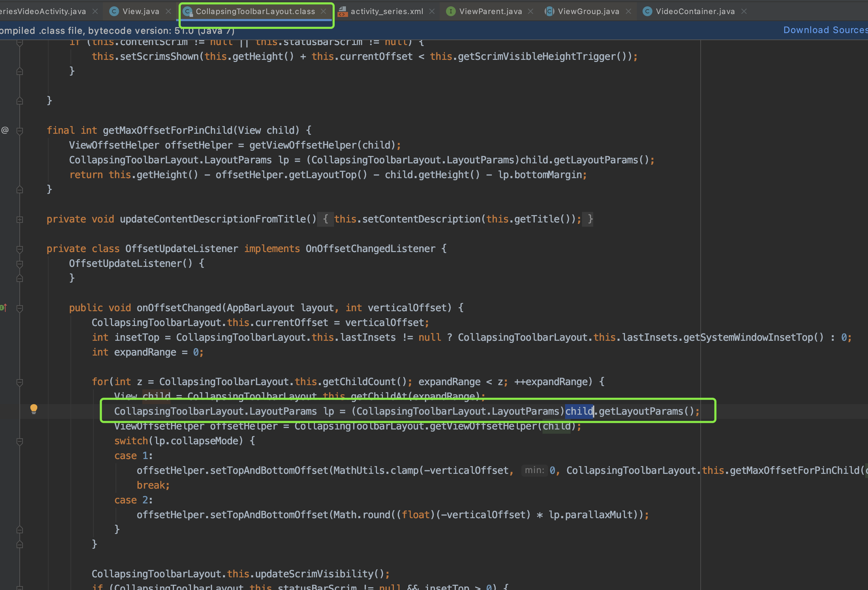
Task: Collapse the getMaxOffsetForPinChild method fold
Action: (x=20, y=131)
